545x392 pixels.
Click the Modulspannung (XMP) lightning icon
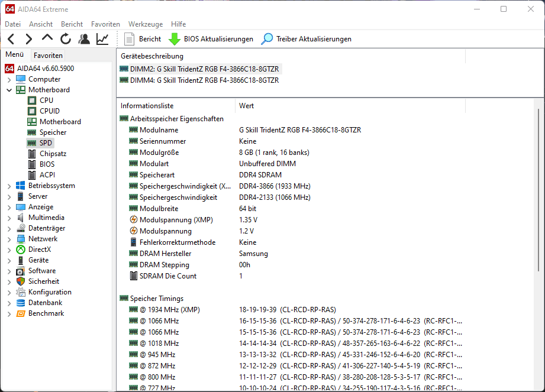tap(134, 220)
